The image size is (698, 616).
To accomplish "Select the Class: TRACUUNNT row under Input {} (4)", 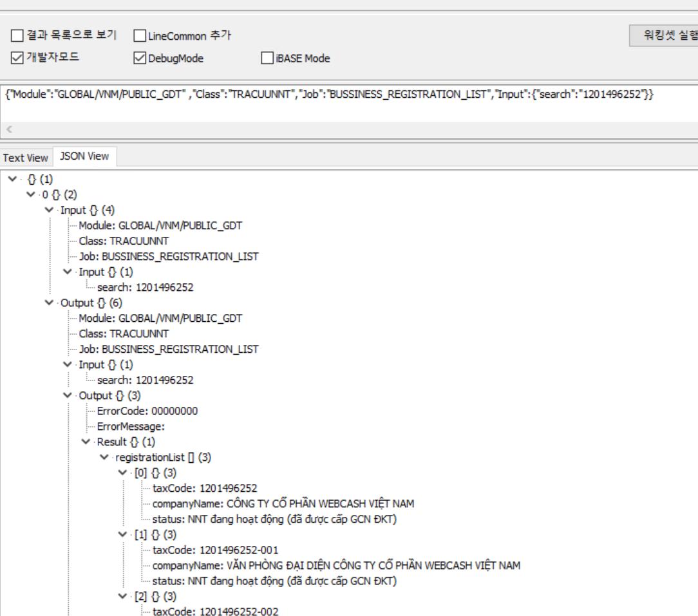I will click(124, 241).
